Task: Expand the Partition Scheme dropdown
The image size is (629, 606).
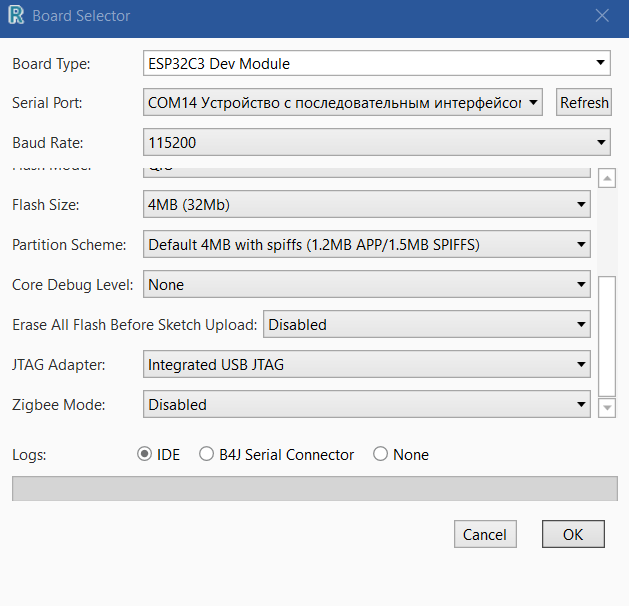Action: [x=367, y=244]
